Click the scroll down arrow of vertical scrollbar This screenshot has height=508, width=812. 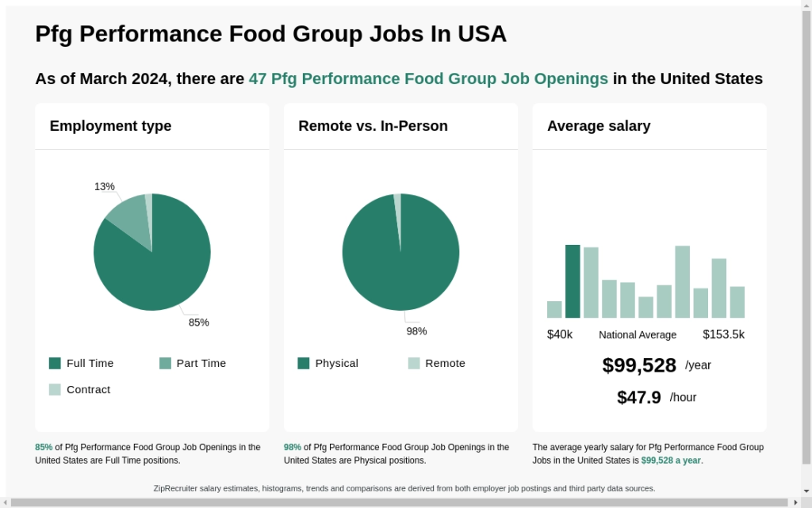pyautogui.click(x=806, y=491)
